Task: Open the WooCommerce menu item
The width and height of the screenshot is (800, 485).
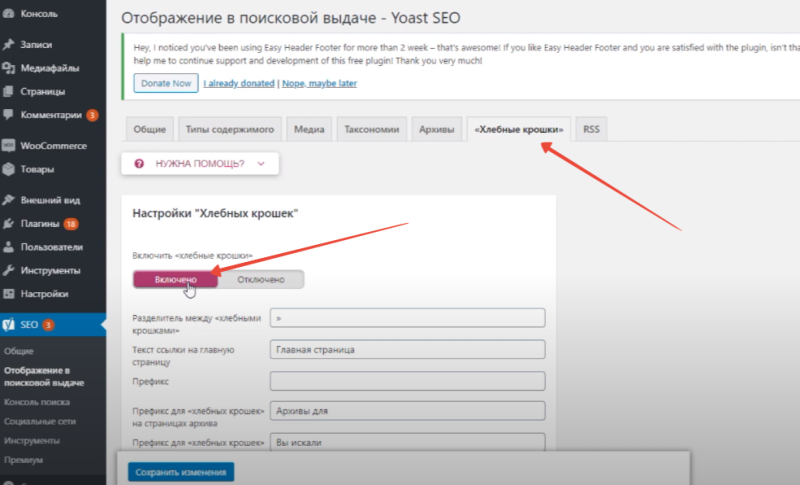Action: (53, 146)
